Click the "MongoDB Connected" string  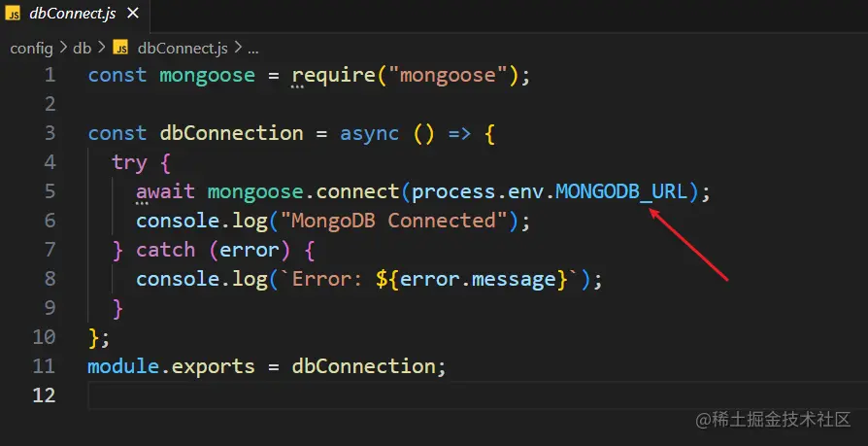coord(393,221)
